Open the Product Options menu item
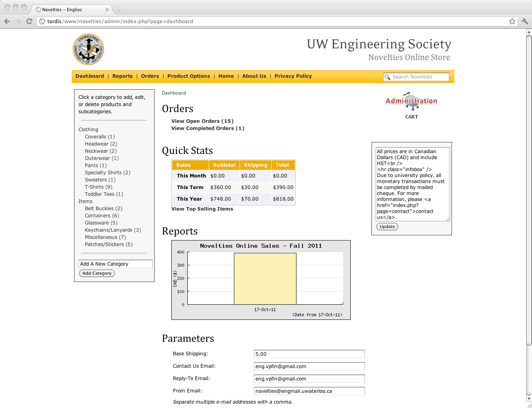 click(x=188, y=76)
